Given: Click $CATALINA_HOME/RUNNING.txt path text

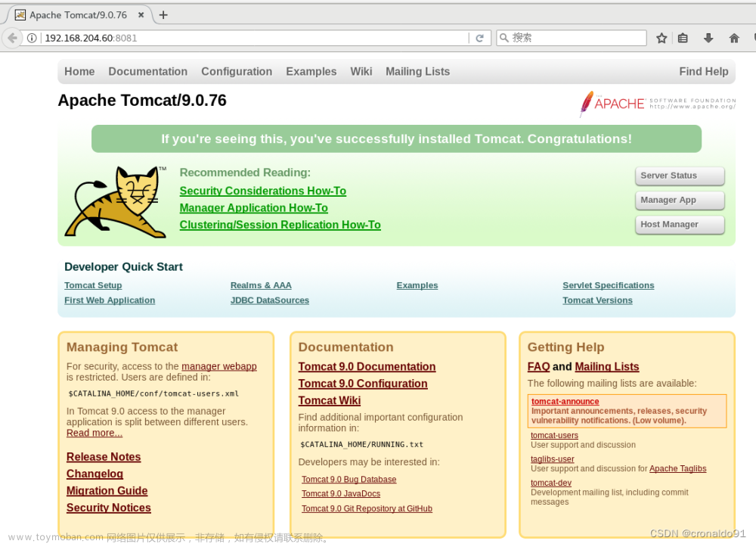Looking at the screenshot, I should pos(361,445).
